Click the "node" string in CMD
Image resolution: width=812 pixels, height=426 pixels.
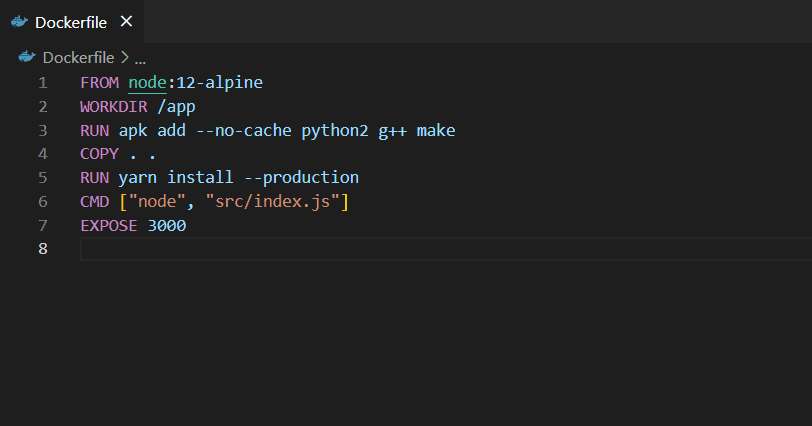click(x=157, y=201)
